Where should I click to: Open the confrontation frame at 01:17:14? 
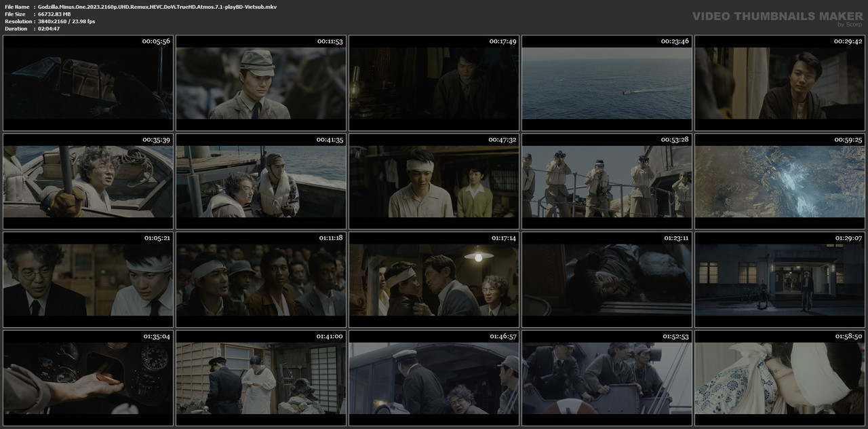point(434,280)
